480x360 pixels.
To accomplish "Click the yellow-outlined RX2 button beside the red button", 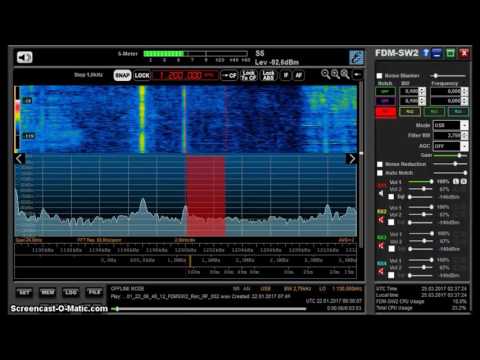I will pyautogui.click(x=410, y=112).
